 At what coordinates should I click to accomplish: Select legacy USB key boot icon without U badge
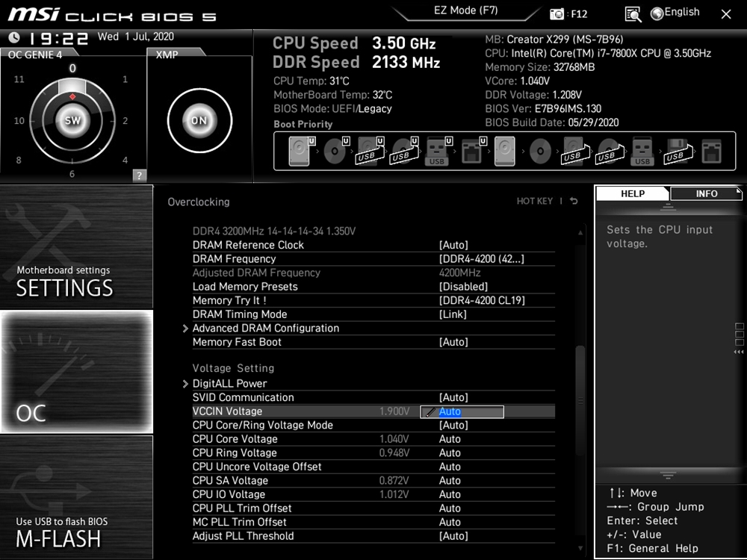tap(642, 152)
